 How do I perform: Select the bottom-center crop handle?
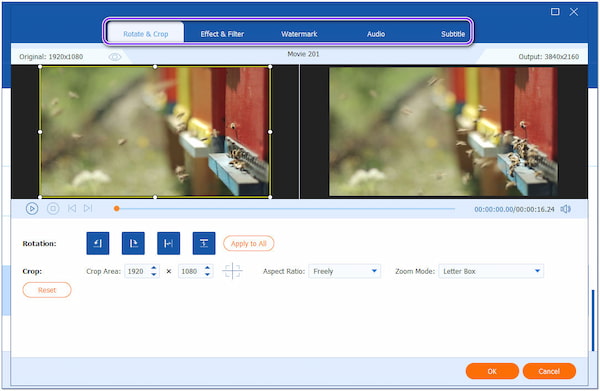[155, 197]
